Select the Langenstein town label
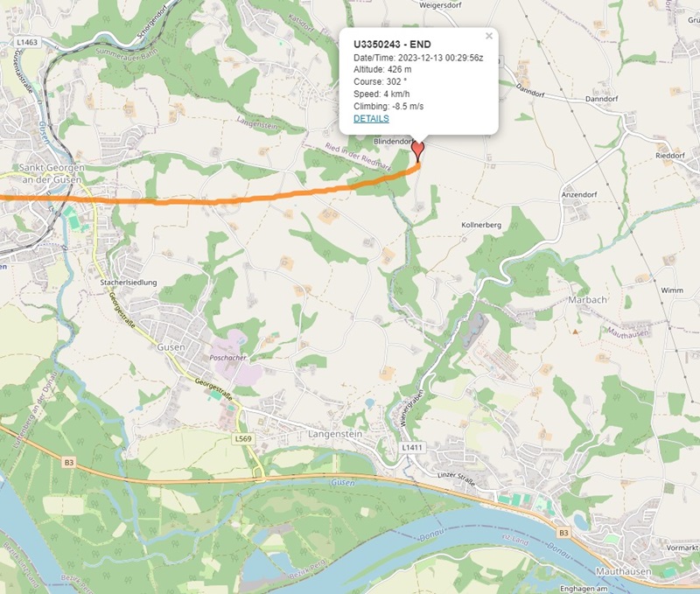The width and height of the screenshot is (700, 594). 335,434
